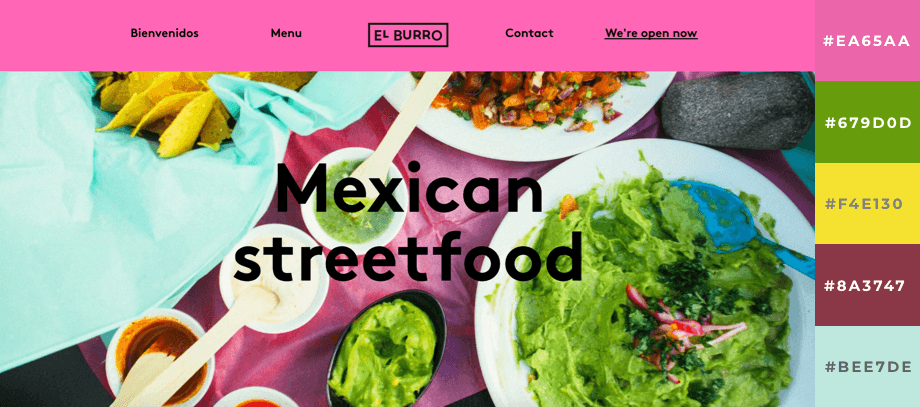
Task: Go to the Menu page link
Action: pyautogui.click(x=286, y=33)
